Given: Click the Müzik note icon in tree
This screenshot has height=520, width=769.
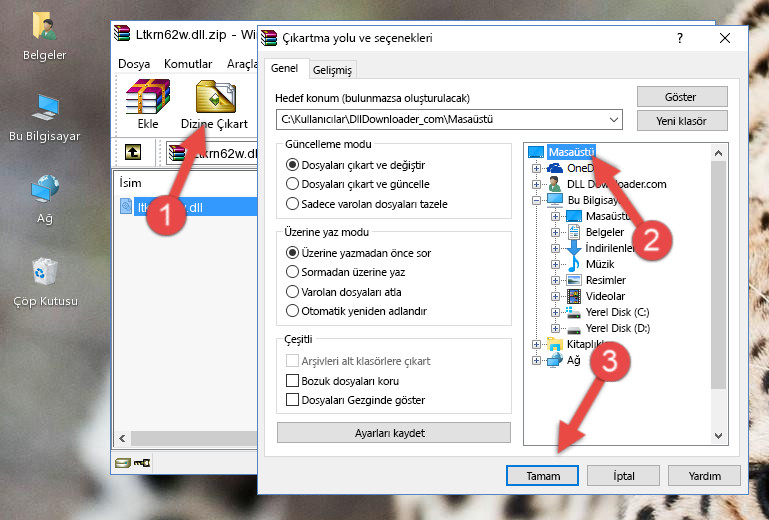Looking at the screenshot, I should pyautogui.click(x=573, y=264).
